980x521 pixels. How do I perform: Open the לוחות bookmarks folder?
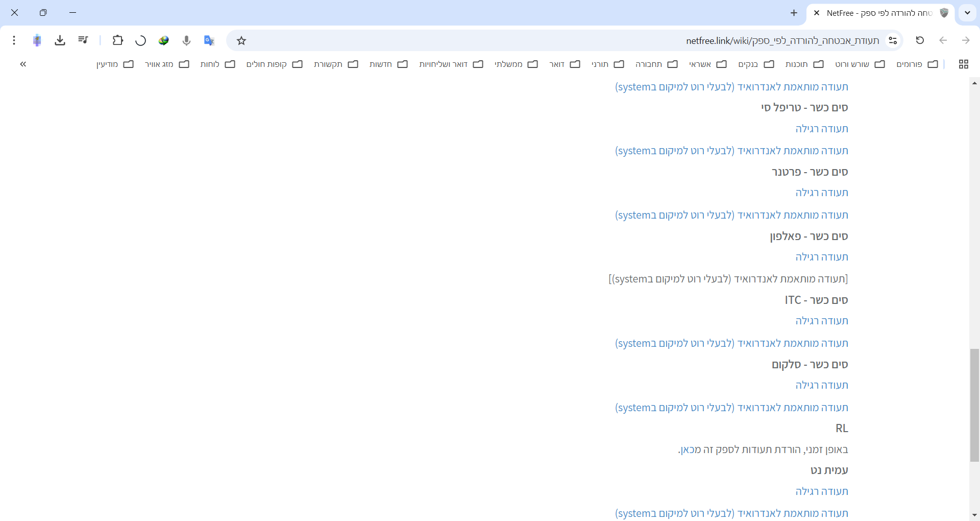(x=217, y=64)
